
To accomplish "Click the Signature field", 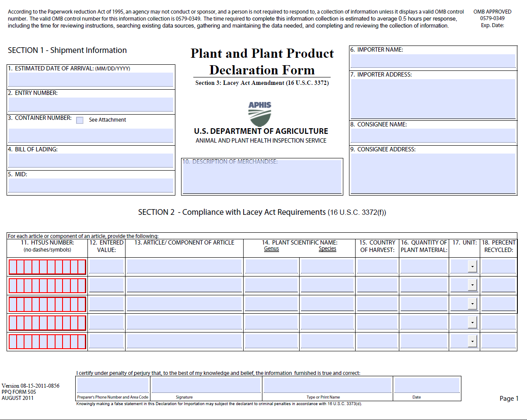I will (206, 385).
